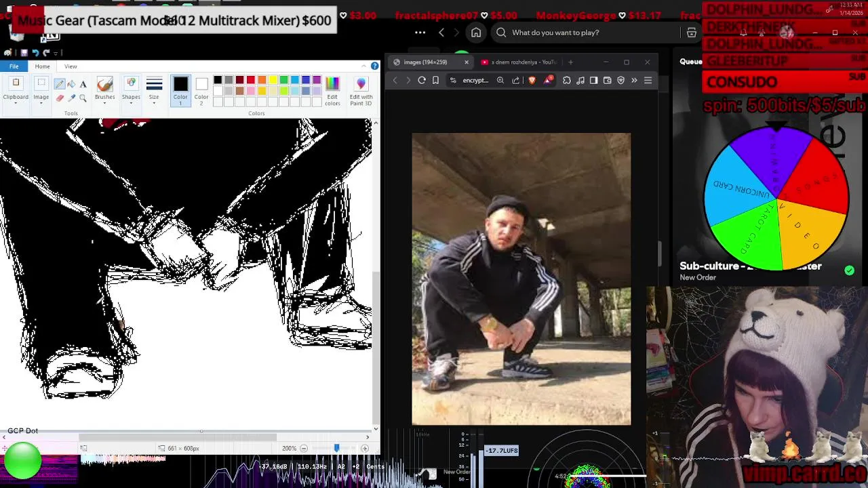Click New Order artist link
Image resolution: width=868 pixels, height=488 pixels.
click(x=698, y=277)
